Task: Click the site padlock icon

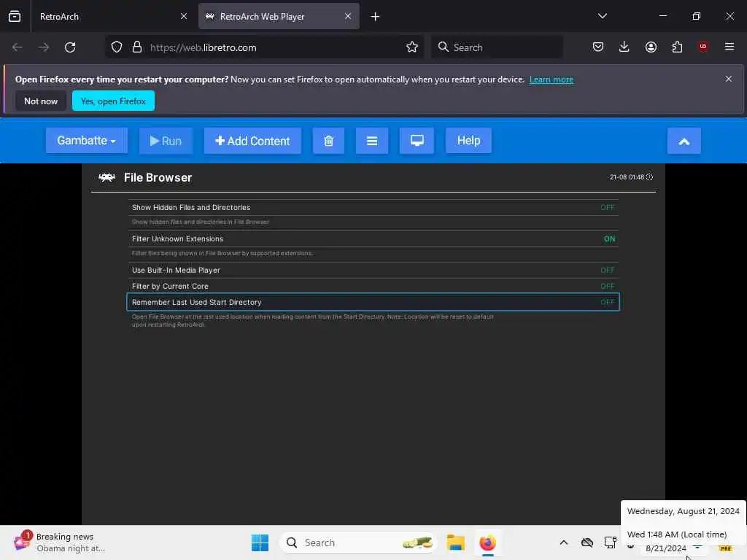Action: (136, 47)
